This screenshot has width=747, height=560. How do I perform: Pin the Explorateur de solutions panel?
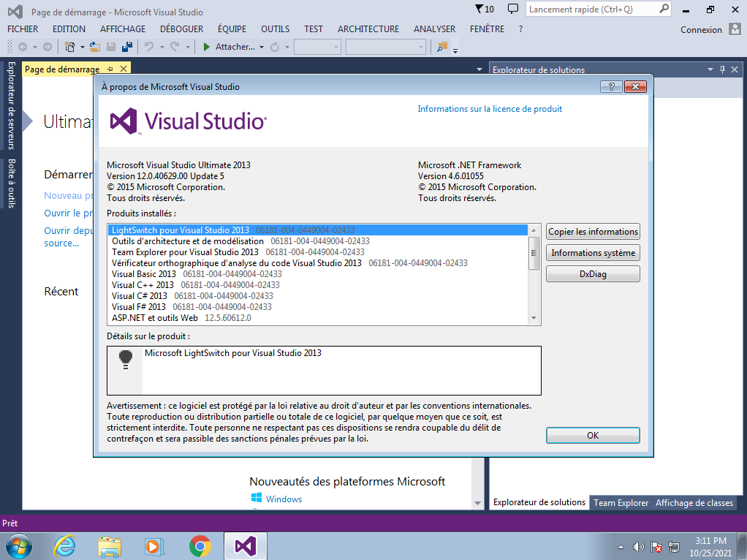click(722, 69)
